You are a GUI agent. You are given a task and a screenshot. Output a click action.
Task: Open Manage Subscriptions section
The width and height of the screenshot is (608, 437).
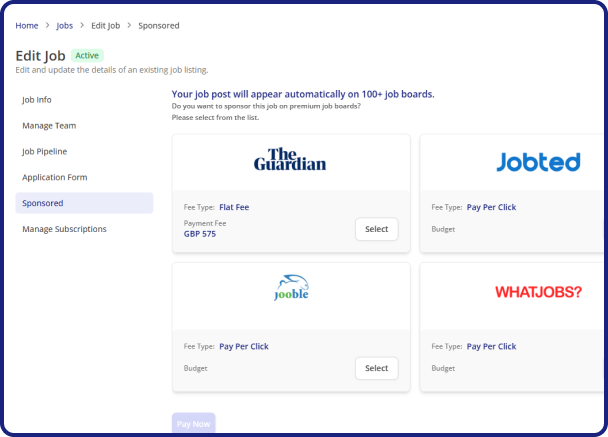point(64,229)
